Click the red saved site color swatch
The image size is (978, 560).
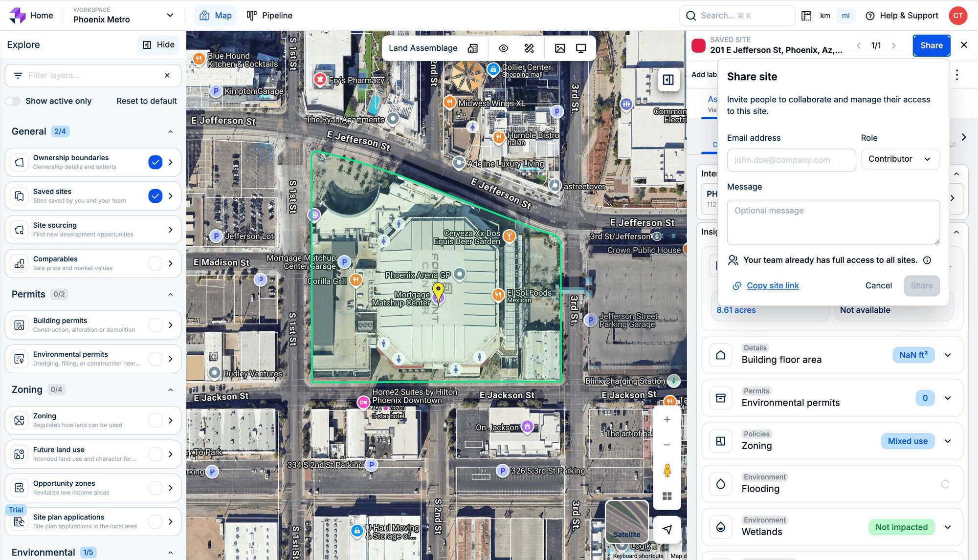[698, 45]
